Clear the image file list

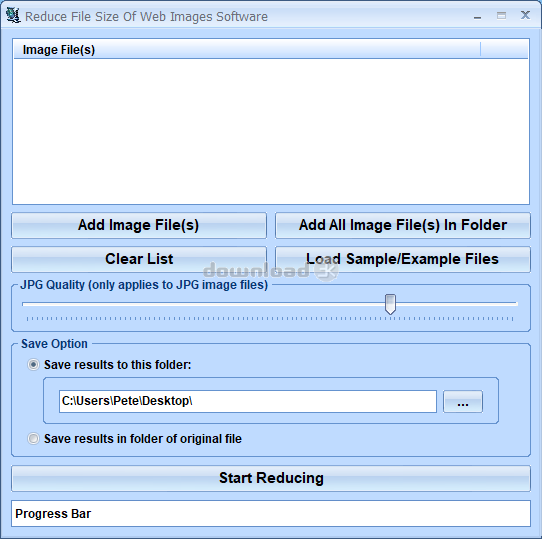click(x=139, y=259)
